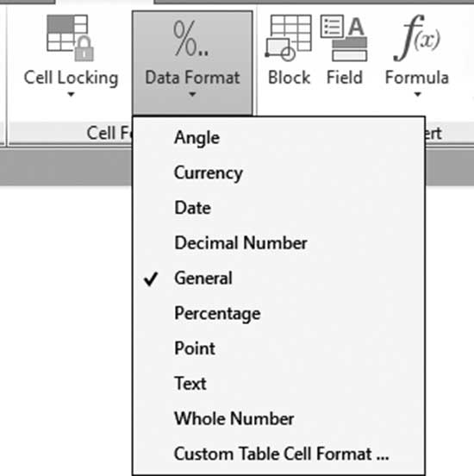474x476 pixels.
Task: Expand the Cell Locking dropdown arrow
Action: (x=71, y=94)
